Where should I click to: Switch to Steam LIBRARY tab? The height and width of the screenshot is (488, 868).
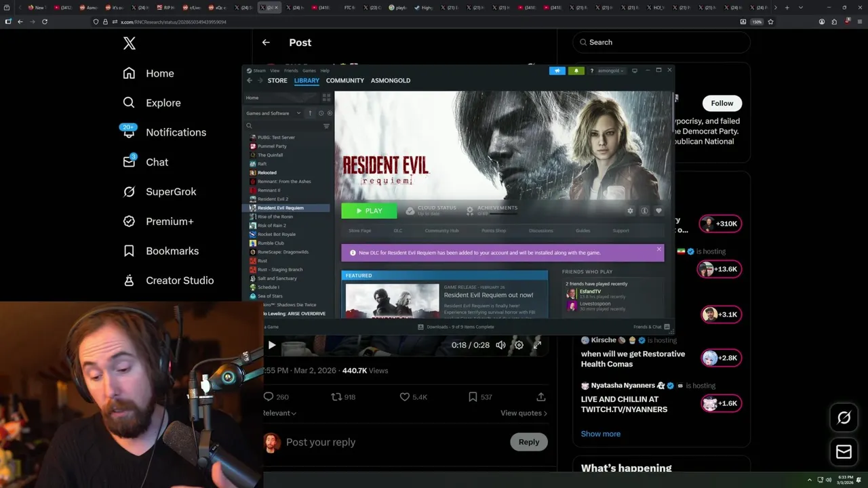(x=307, y=81)
